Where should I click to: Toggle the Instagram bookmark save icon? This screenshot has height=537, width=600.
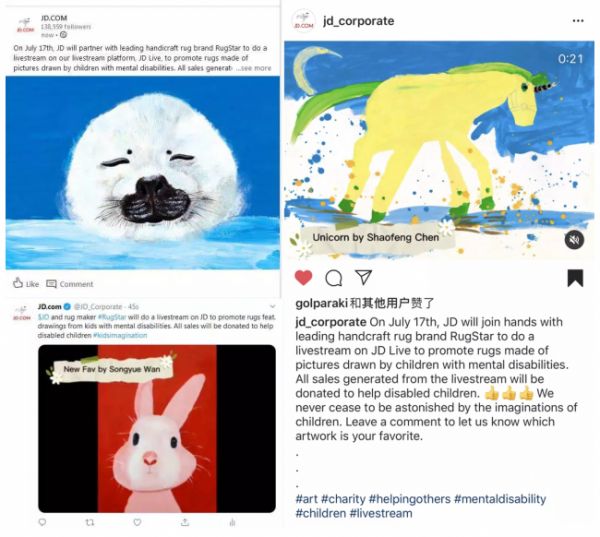[x=575, y=278]
